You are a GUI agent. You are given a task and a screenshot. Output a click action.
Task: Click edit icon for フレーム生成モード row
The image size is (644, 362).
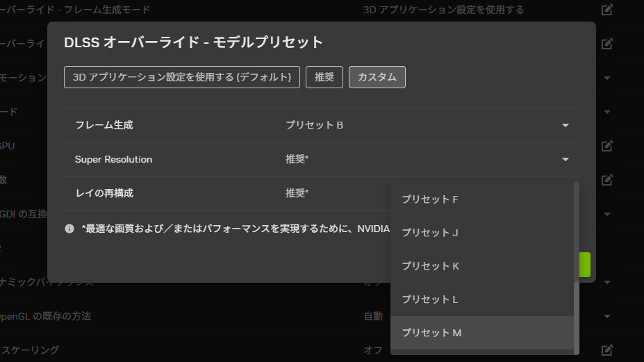607,10
